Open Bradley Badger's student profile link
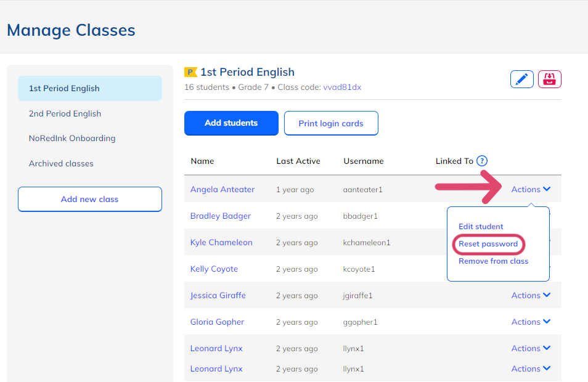Screen dimensions: 588x382 click(221, 216)
